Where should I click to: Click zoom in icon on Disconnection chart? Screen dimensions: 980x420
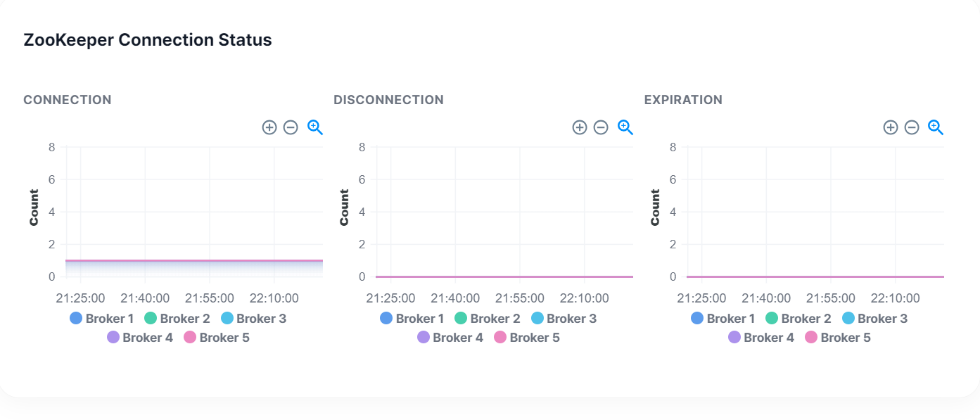pyautogui.click(x=580, y=127)
